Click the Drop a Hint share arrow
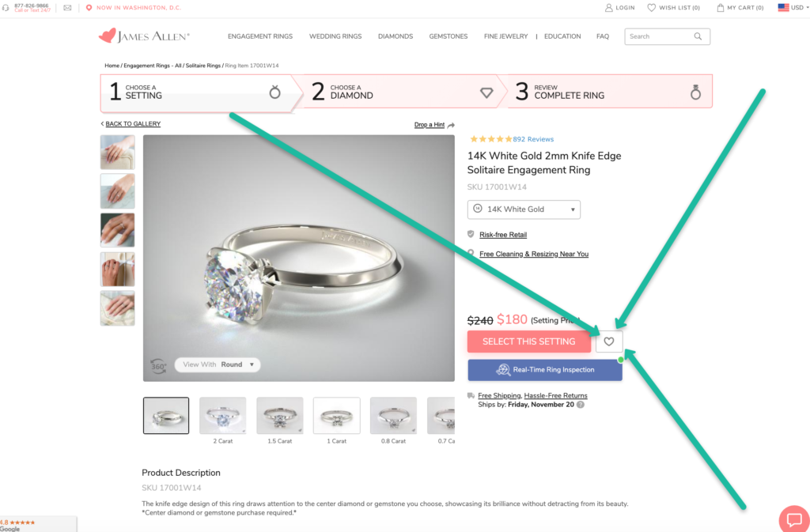810x532 pixels. [x=451, y=125]
